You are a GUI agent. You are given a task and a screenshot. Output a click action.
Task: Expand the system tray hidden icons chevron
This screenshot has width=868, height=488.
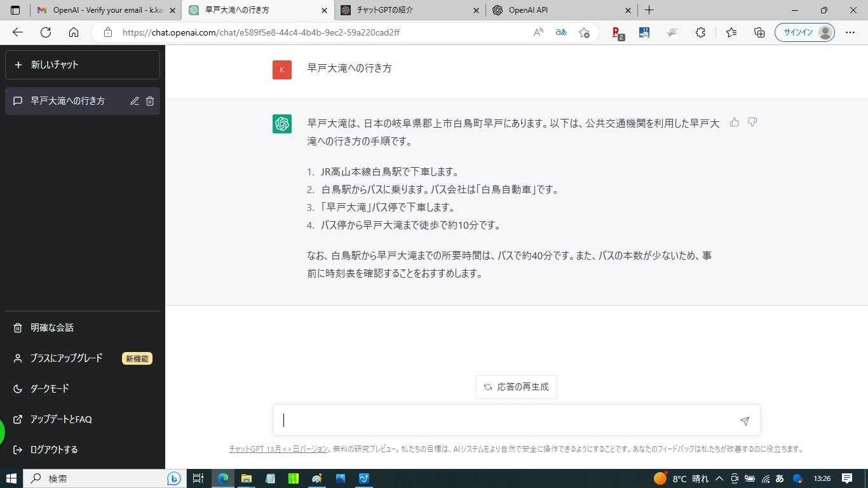pyautogui.click(x=719, y=478)
